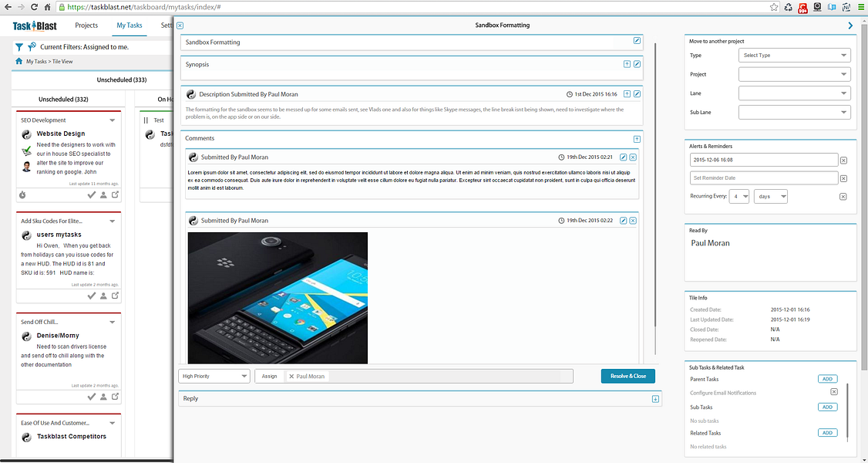Viewport: 868px width, 463px height.
Task: Open the recurring number dropdown showing 4
Action: tap(739, 197)
